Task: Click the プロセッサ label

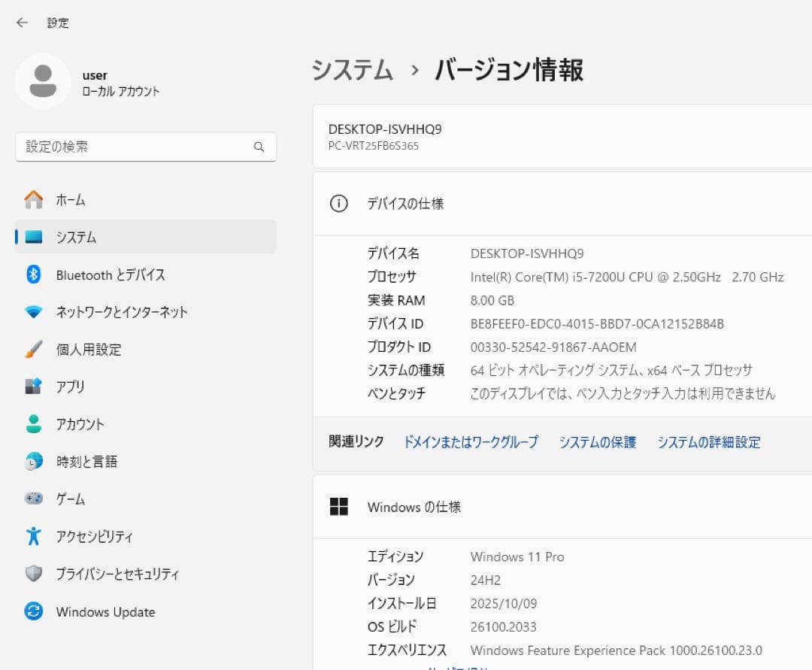Action: (x=392, y=277)
